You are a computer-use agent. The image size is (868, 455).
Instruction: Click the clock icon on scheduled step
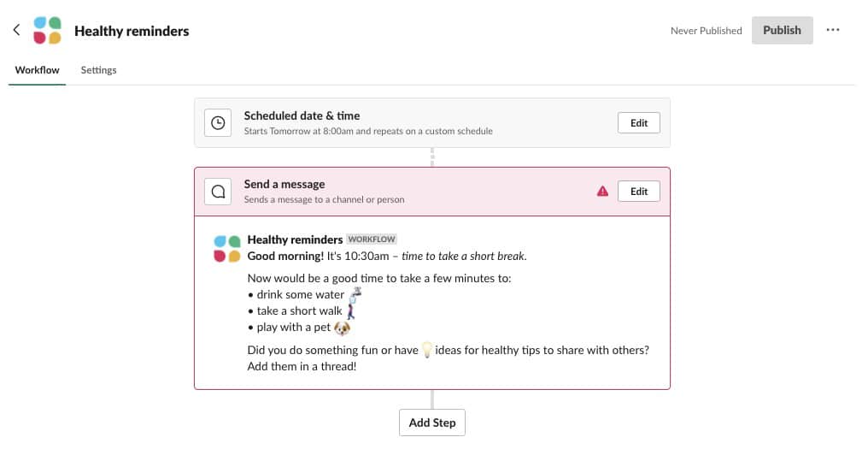(x=218, y=123)
